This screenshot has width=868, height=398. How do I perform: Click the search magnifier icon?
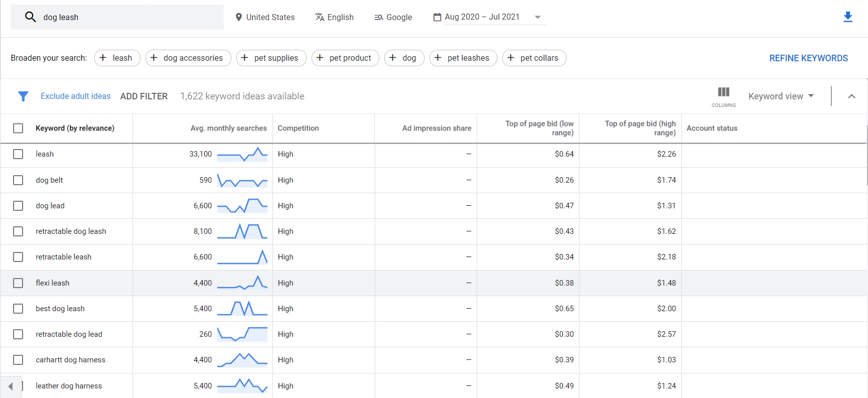[x=31, y=17]
